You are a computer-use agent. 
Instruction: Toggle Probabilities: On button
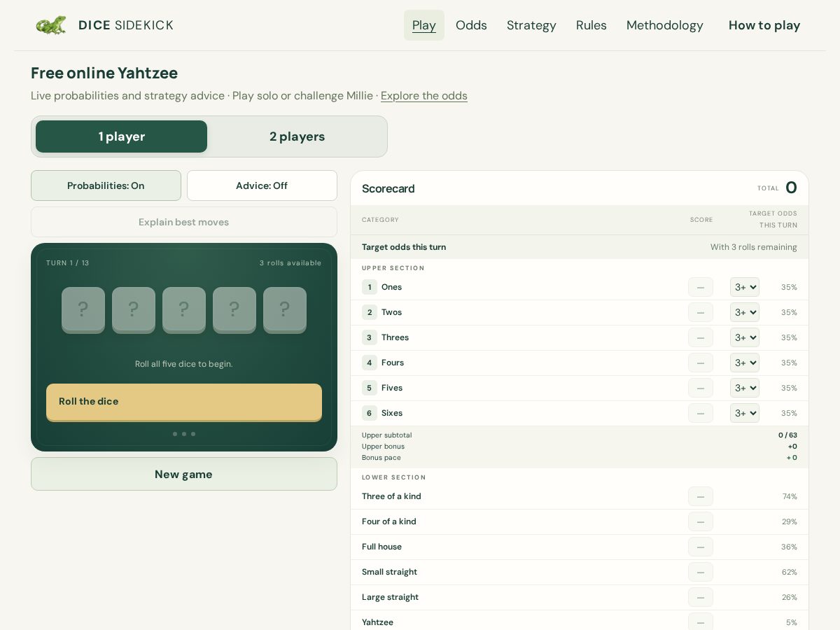point(106,185)
